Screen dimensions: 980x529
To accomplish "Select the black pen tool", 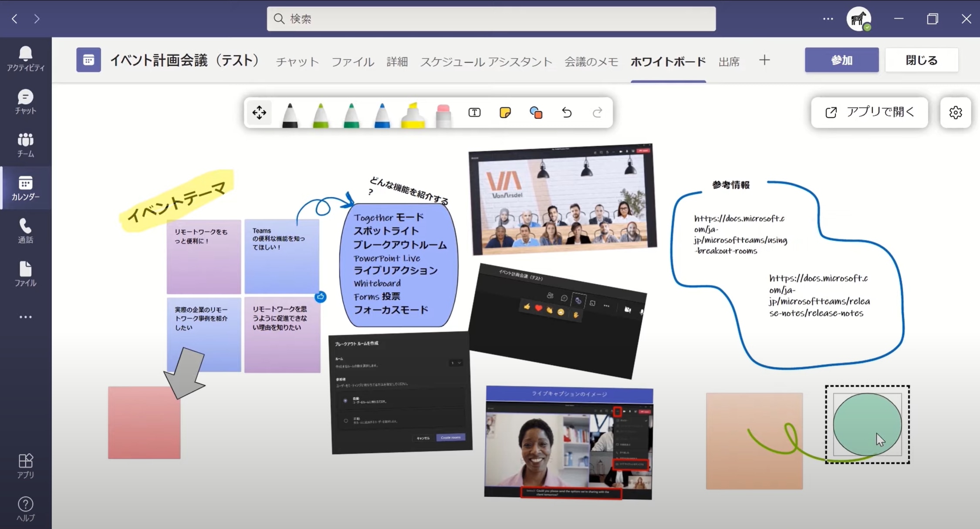I will click(x=290, y=114).
